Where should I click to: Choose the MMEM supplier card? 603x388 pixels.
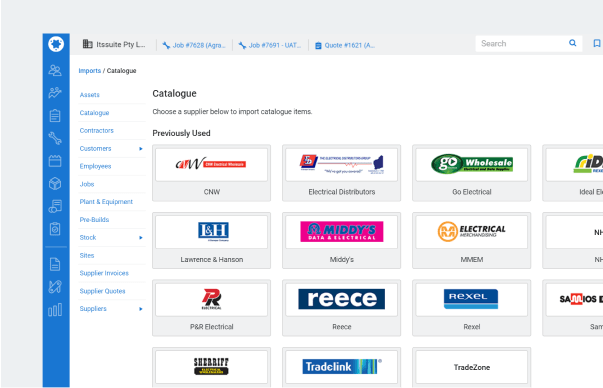[471, 241]
